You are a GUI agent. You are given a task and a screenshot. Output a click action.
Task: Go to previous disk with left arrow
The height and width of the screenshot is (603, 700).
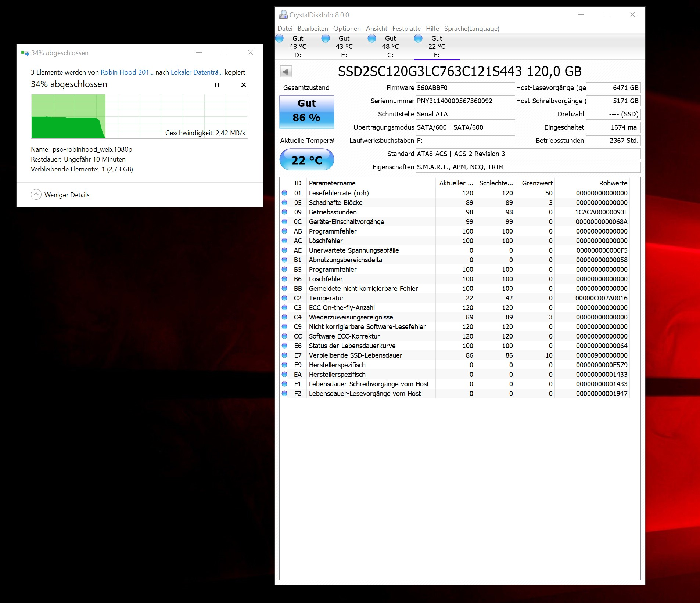point(286,71)
